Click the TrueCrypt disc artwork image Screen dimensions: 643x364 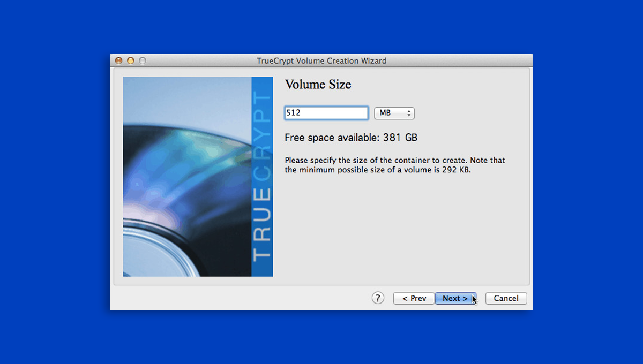198,177
